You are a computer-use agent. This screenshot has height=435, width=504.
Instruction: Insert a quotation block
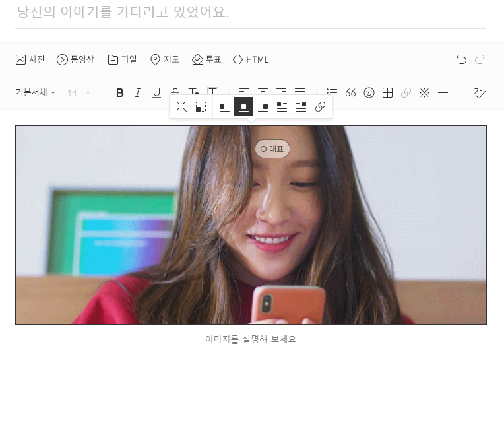[x=350, y=93]
